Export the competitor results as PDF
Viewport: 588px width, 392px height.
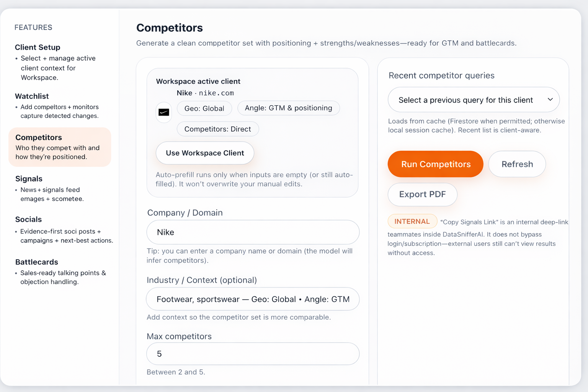pos(422,194)
